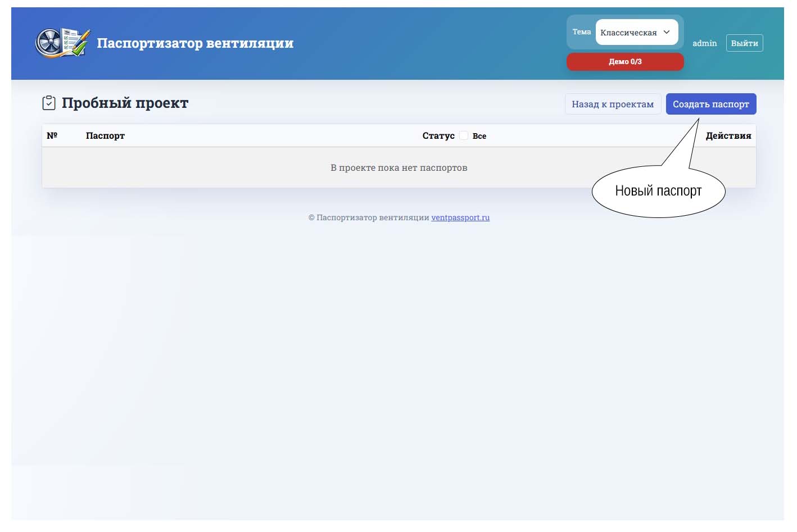Open the ventpassport.ru footer link
Image resolution: width=797 pixels, height=532 pixels.
[x=460, y=217]
